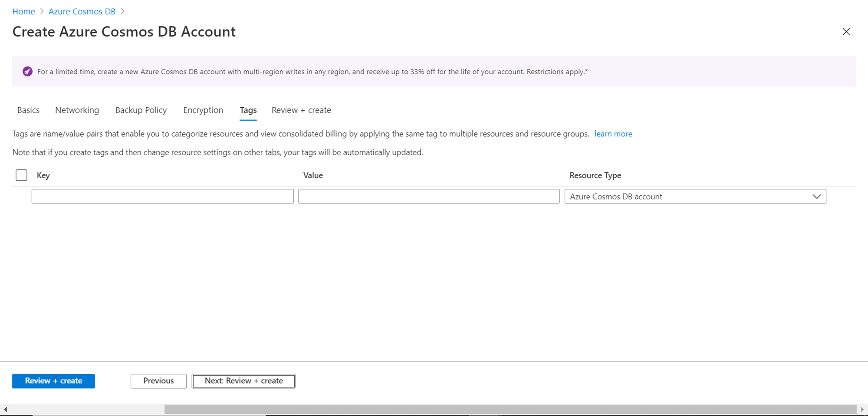Toggle the select-all tags checkbox
868x416 pixels.
pos(21,175)
